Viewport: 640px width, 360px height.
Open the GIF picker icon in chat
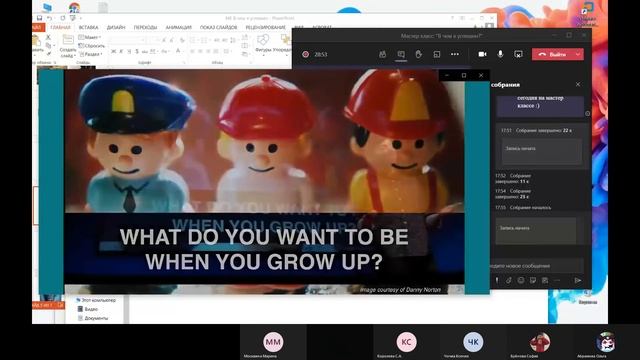pos(533,280)
